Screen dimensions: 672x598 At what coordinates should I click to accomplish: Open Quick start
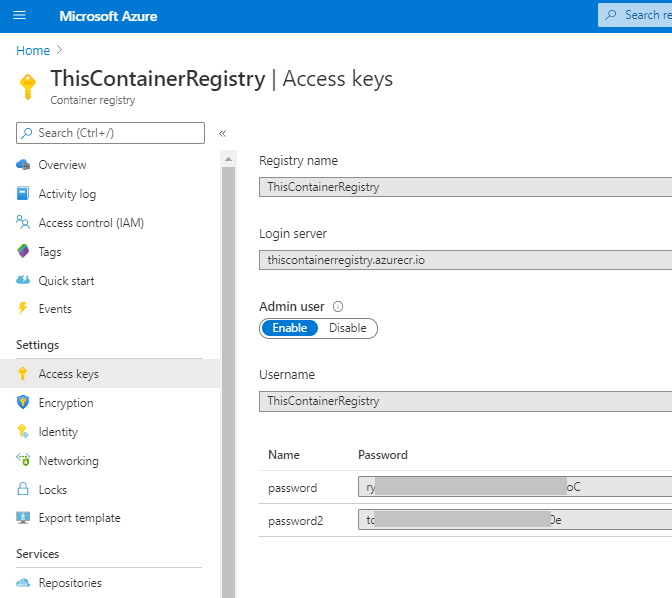(x=66, y=281)
